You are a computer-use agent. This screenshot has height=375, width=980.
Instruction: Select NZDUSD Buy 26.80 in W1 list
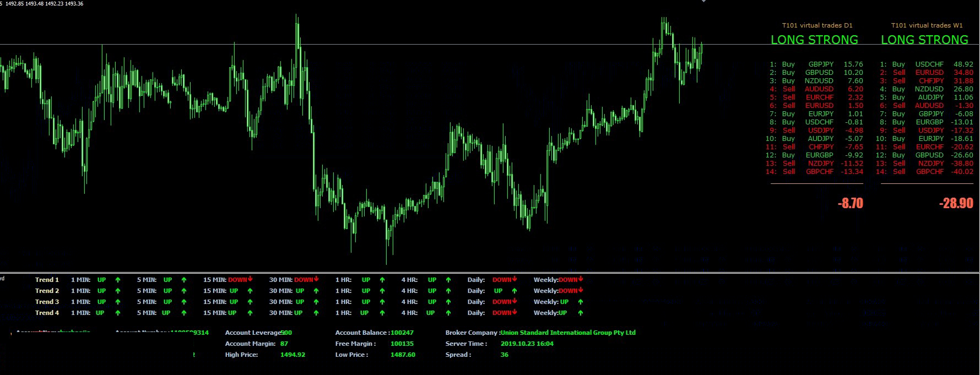(x=927, y=89)
